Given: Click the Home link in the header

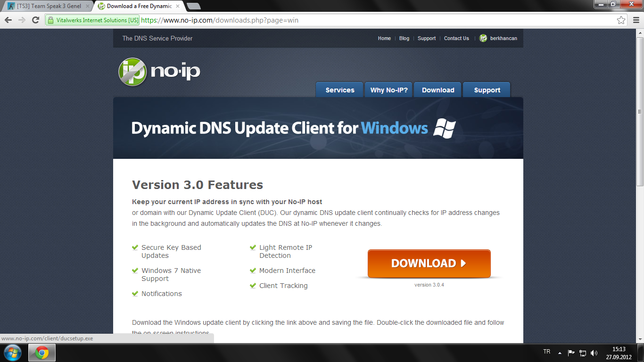Looking at the screenshot, I should click(x=384, y=38).
